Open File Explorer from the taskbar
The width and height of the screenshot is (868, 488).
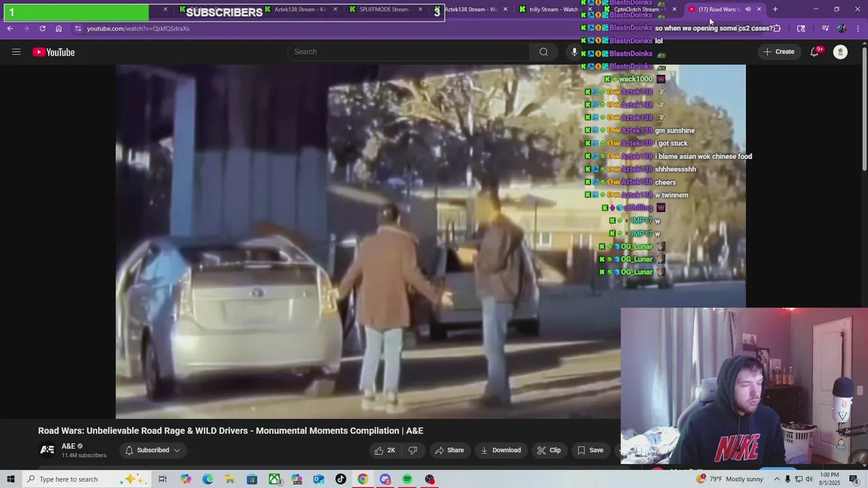[x=230, y=479]
